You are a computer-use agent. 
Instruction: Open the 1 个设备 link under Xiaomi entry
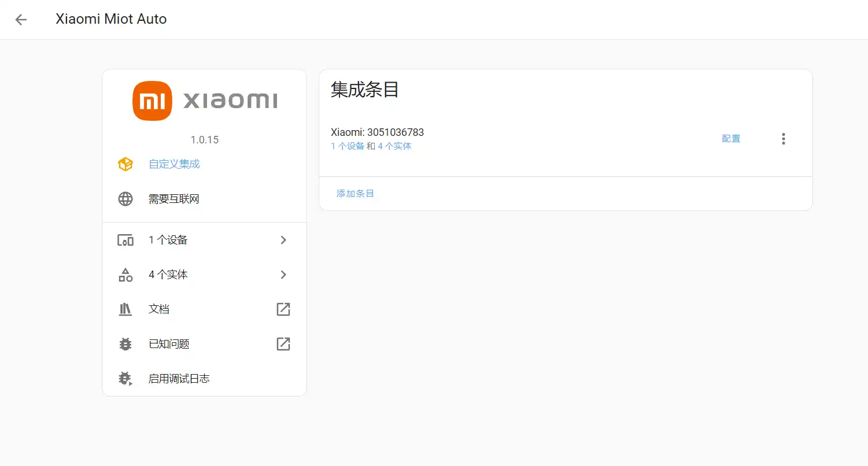pos(348,146)
